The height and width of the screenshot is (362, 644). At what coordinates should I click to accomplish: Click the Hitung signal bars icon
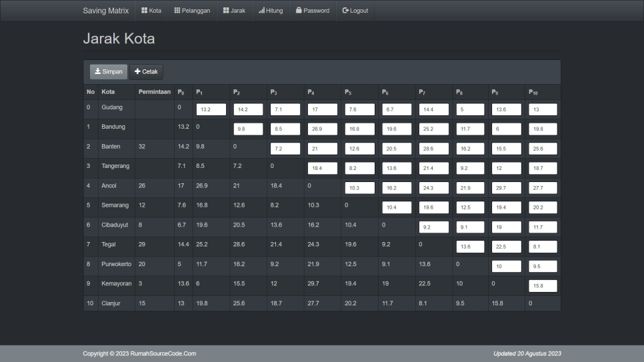click(x=261, y=11)
